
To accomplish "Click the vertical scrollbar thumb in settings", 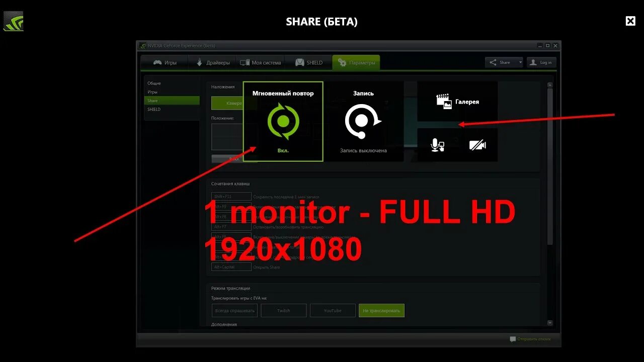I will [x=550, y=166].
